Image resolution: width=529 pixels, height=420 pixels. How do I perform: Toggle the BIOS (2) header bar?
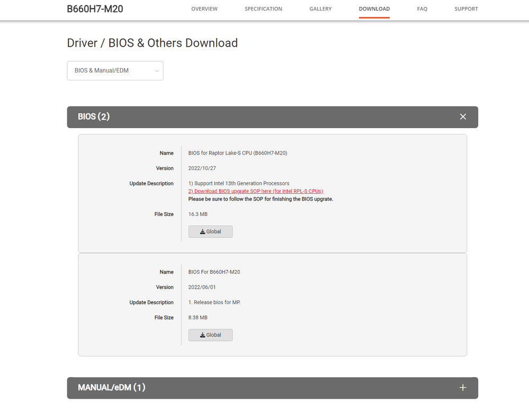(x=265, y=117)
